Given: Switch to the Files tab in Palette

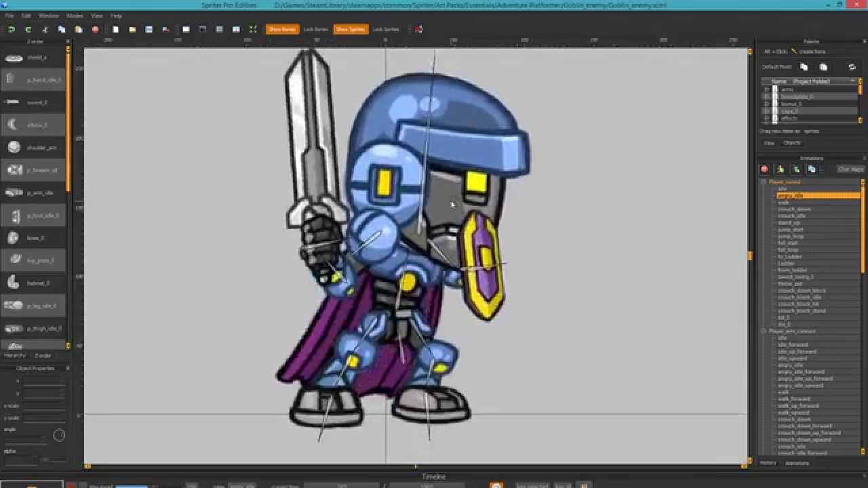Looking at the screenshot, I should click(770, 143).
